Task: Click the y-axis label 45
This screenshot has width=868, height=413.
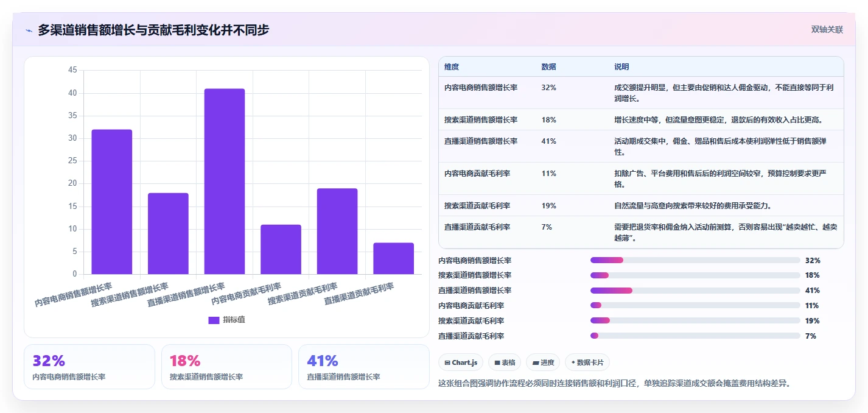Action: click(72, 71)
